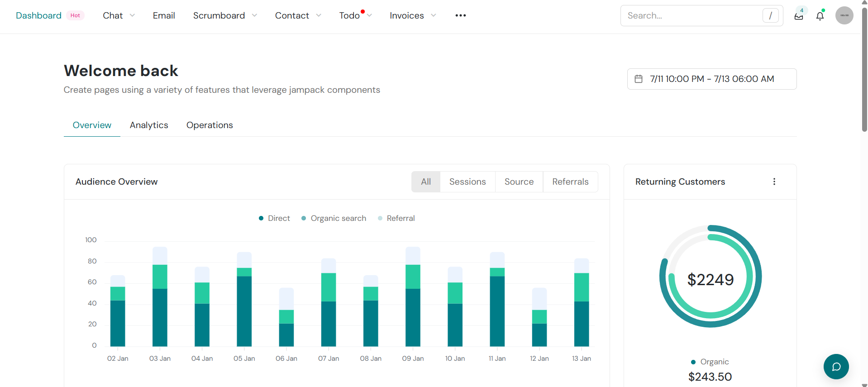The width and height of the screenshot is (868, 387).
Task: Click the calendar icon in date range field
Action: (x=639, y=79)
